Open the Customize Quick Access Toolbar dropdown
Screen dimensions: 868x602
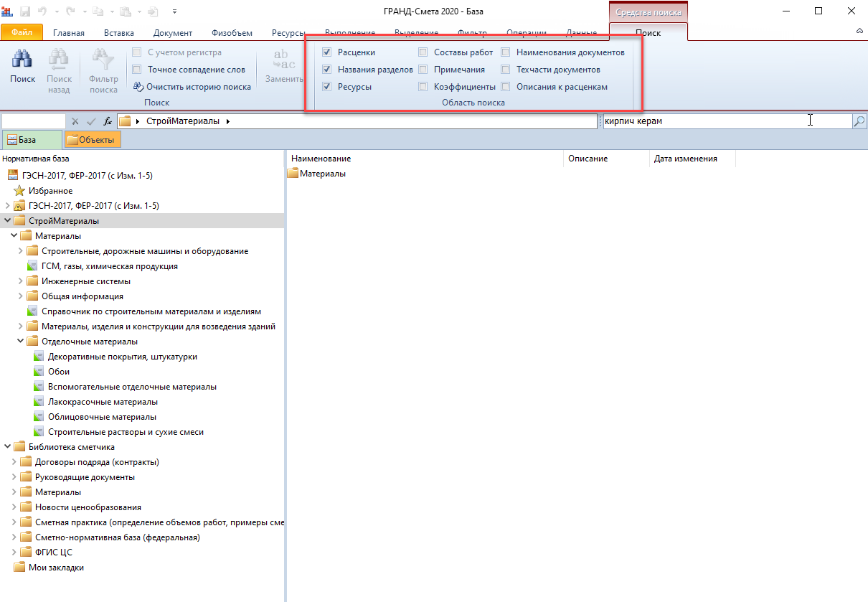coord(176,12)
